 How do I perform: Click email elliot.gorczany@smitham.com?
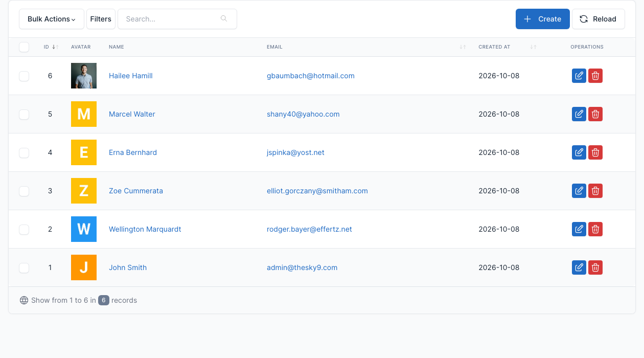[x=317, y=191]
